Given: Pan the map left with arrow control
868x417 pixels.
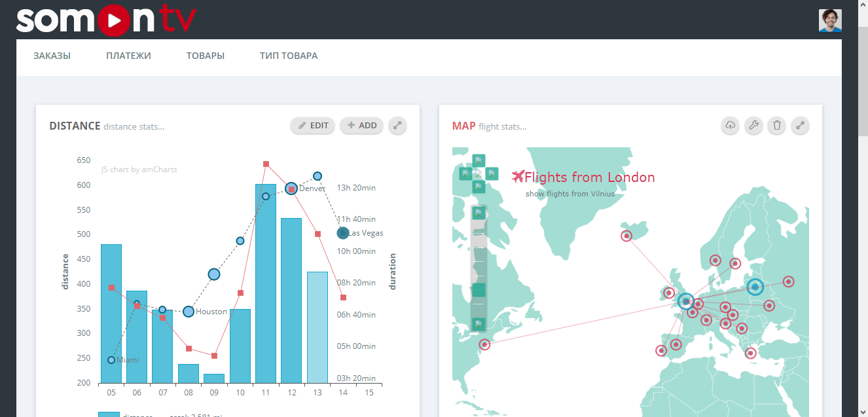Looking at the screenshot, I should click(x=465, y=174).
